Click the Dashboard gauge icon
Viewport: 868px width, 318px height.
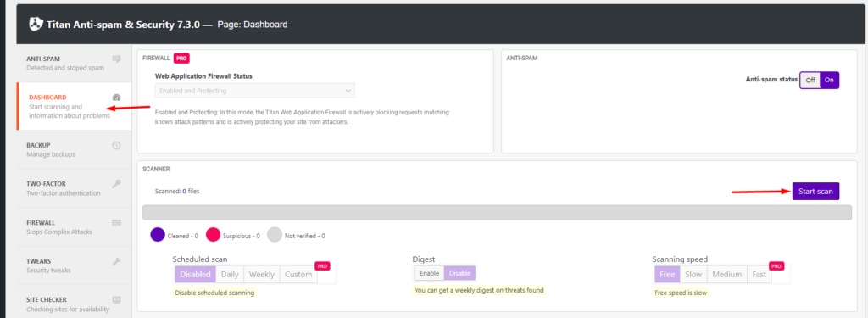[116, 97]
